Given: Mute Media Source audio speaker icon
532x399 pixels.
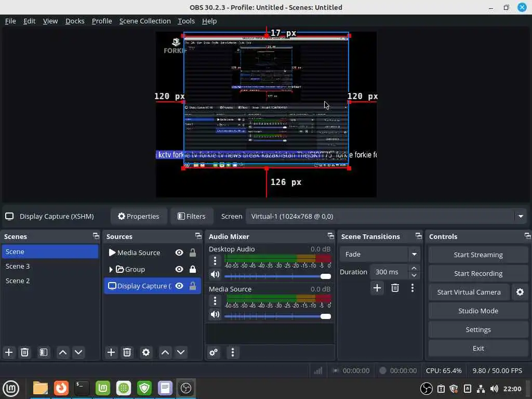Looking at the screenshot, I should pyautogui.click(x=215, y=314).
